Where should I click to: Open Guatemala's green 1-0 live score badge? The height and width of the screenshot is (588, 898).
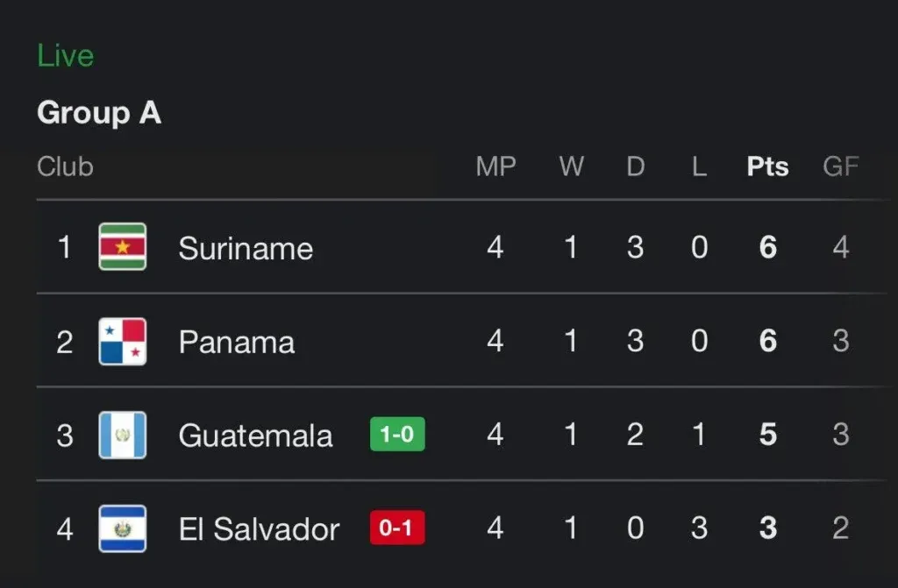397,435
